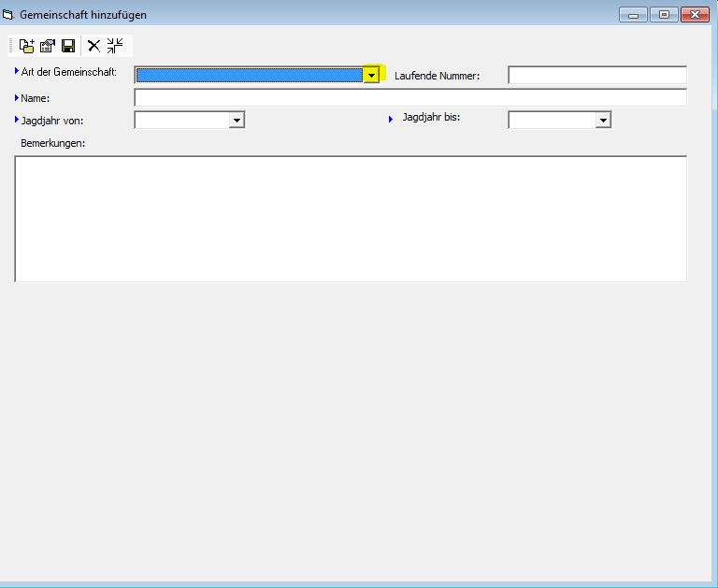Click the collapse arrows toolbar icon
The width and height of the screenshot is (718, 588).
(115, 46)
